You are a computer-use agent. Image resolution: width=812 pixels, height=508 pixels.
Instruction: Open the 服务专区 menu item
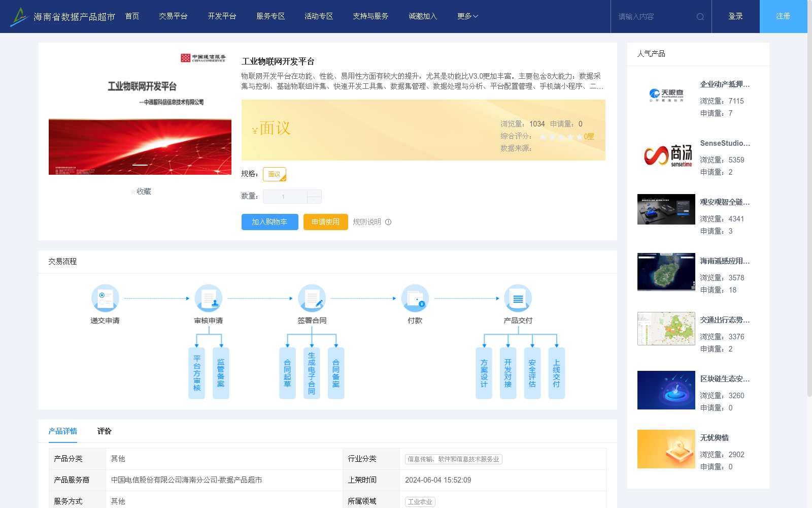coord(270,16)
